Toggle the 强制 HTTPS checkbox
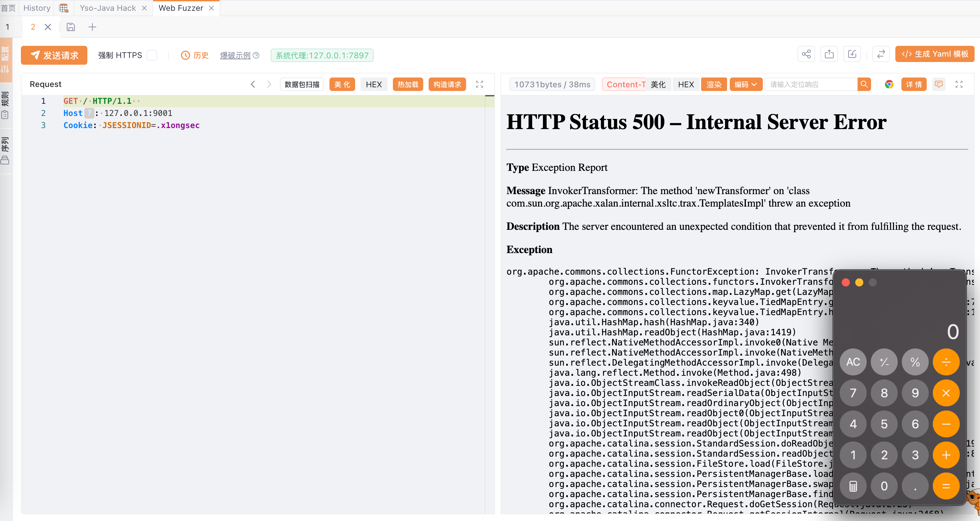 152,55
